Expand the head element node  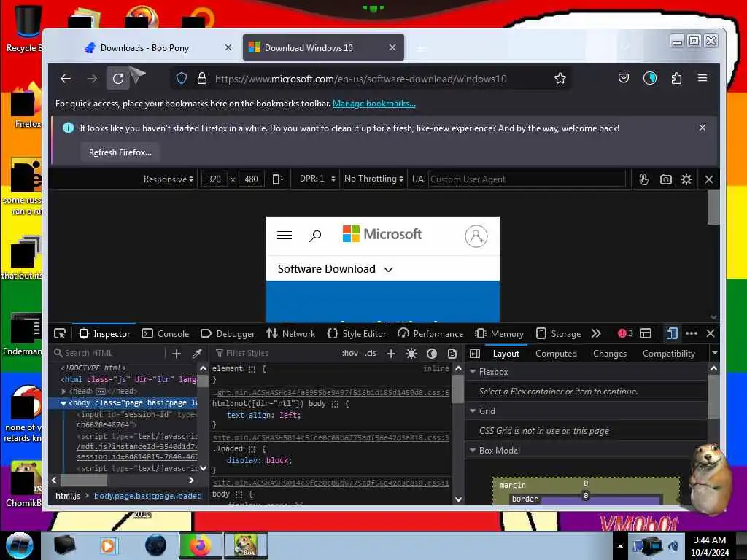click(63, 391)
